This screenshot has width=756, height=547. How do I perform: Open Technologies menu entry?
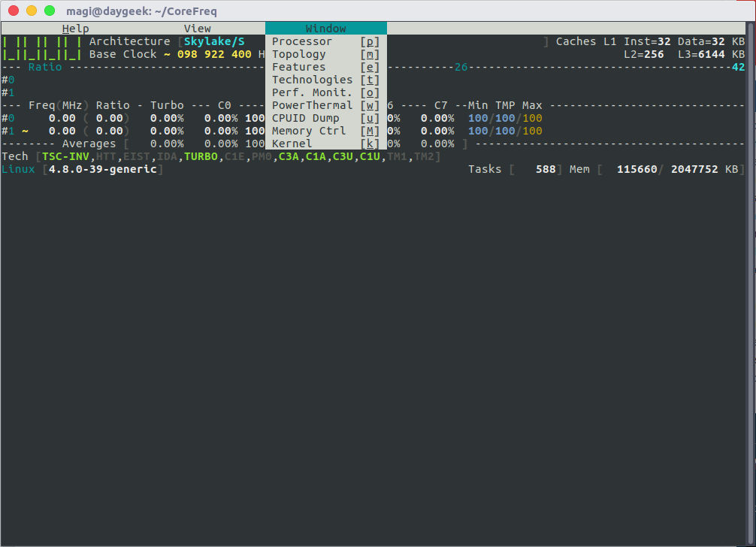click(x=326, y=80)
